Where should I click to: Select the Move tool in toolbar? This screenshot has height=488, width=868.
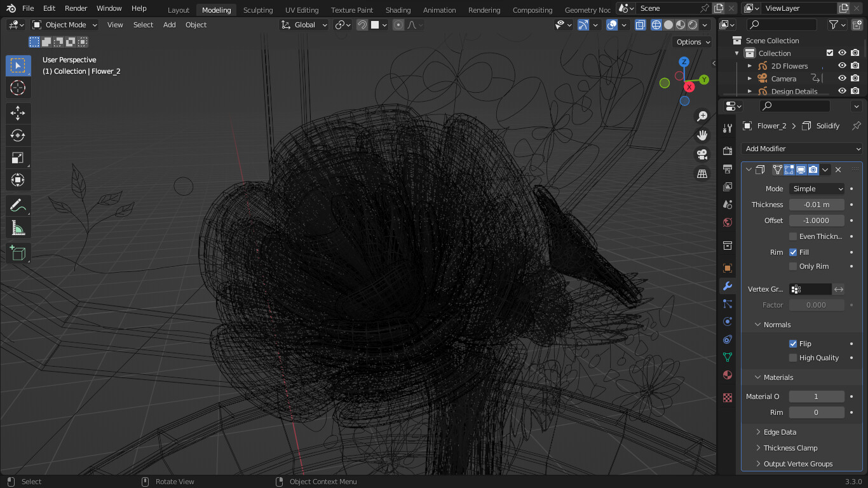(18, 113)
